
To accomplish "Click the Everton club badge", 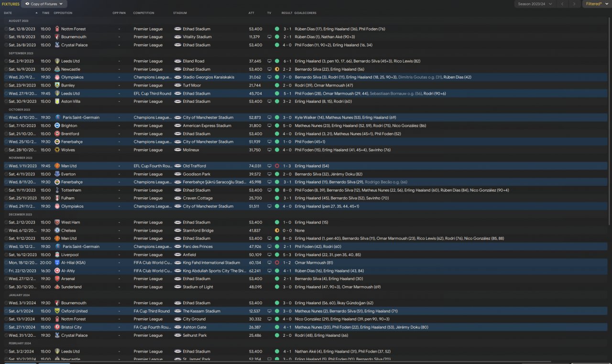I will (x=57, y=174).
